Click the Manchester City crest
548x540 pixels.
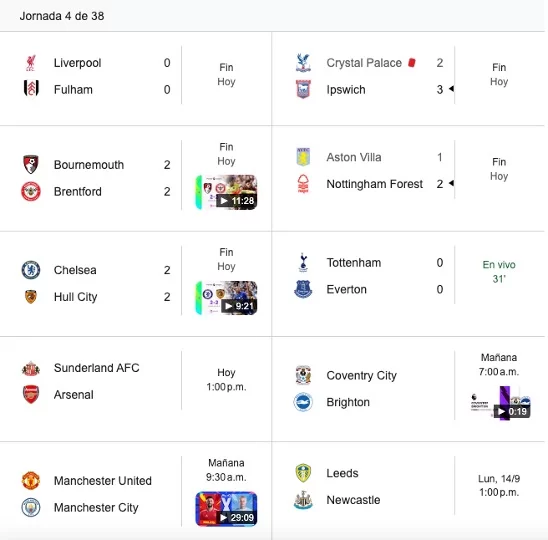(31, 507)
